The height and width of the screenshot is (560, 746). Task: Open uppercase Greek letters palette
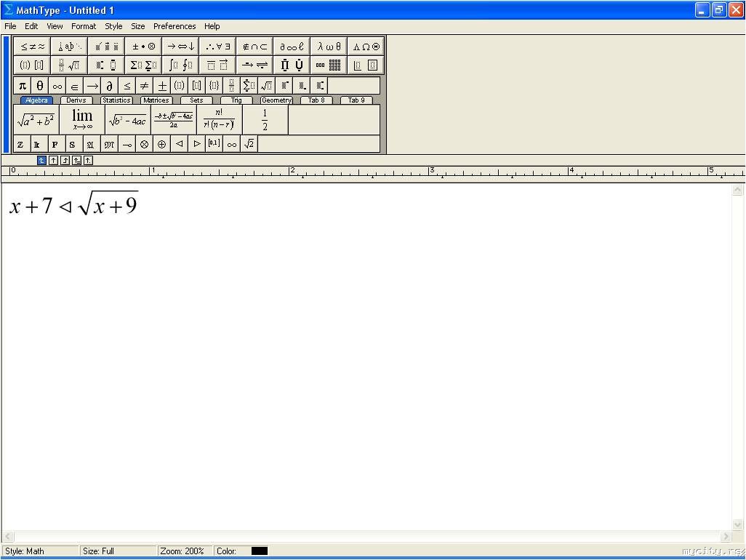(x=366, y=47)
